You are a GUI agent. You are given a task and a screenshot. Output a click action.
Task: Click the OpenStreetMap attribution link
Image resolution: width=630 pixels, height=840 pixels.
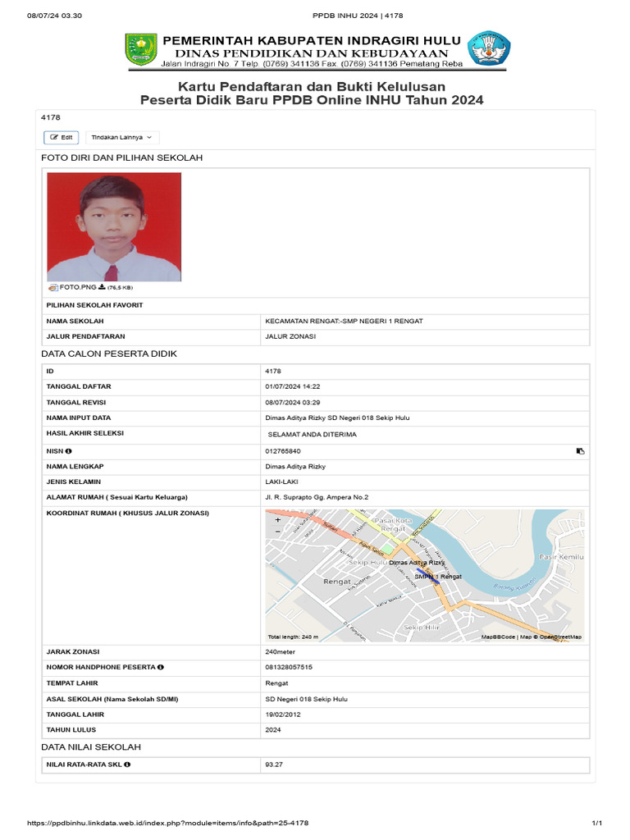[560, 637]
